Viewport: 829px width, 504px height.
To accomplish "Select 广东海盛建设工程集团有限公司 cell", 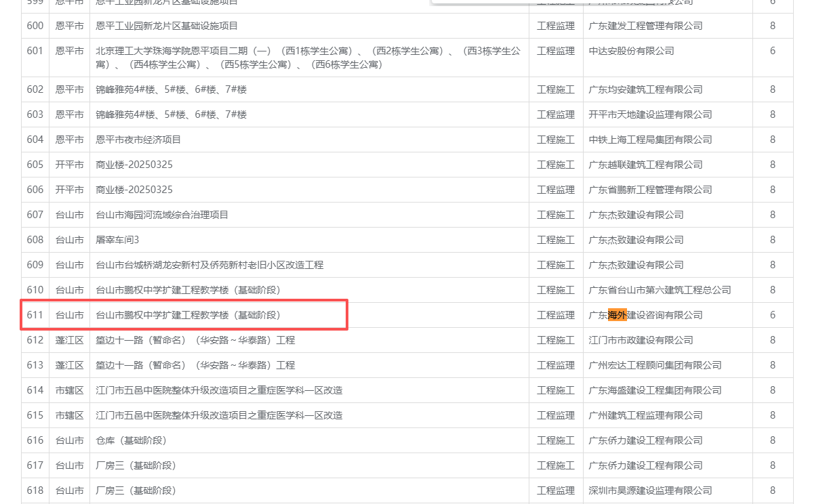I will pyautogui.click(x=655, y=390).
